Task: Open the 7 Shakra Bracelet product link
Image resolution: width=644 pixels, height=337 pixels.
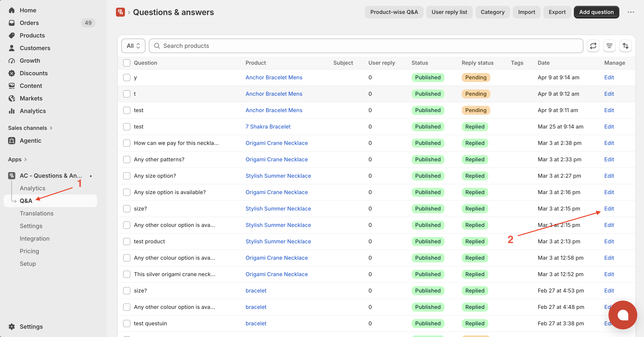Action: (268, 126)
